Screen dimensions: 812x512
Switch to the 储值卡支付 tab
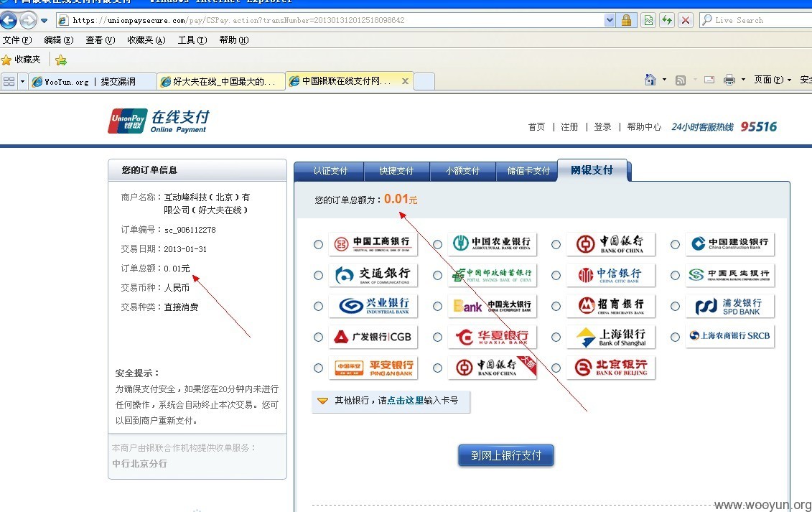pos(528,171)
